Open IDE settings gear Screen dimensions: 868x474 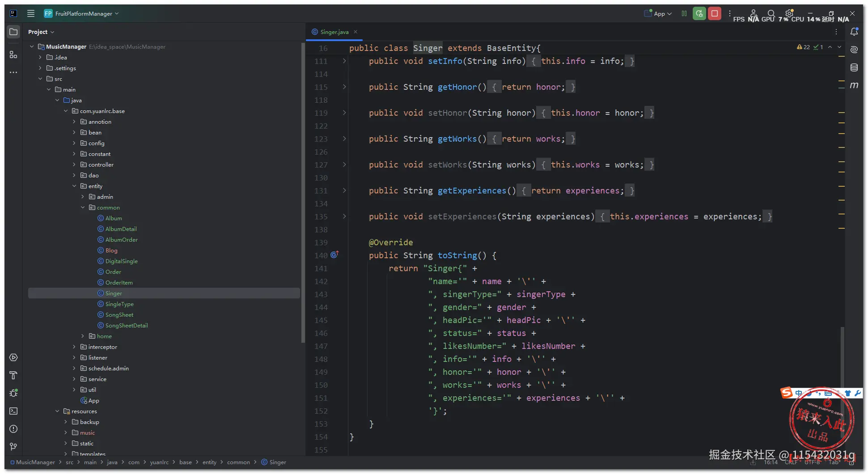789,13
